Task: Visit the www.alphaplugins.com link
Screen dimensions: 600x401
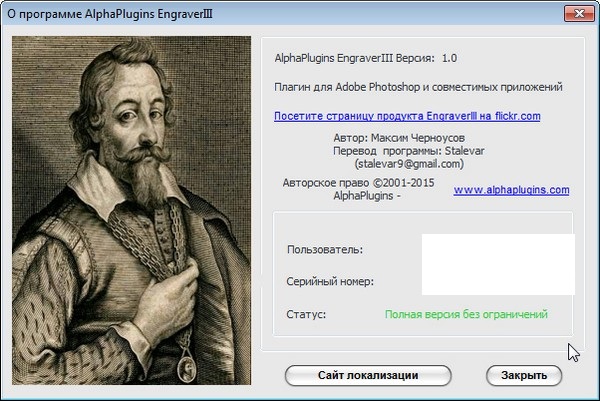Action: click(511, 190)
